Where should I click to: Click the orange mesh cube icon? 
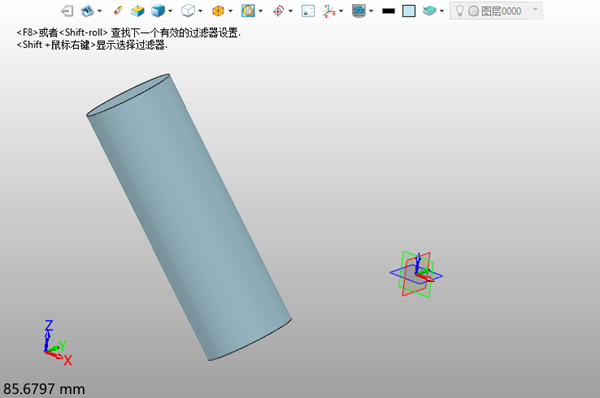click(218, 11)
